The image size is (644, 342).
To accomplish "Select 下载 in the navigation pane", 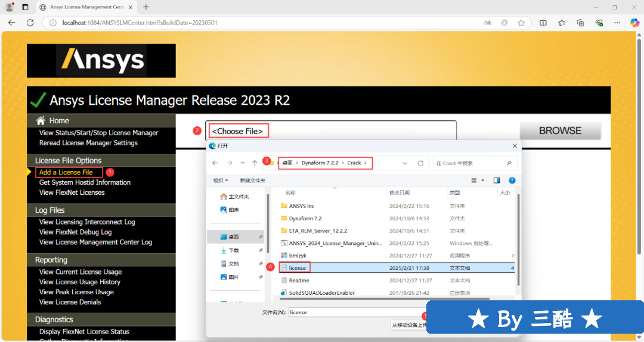I will point(230,250).
